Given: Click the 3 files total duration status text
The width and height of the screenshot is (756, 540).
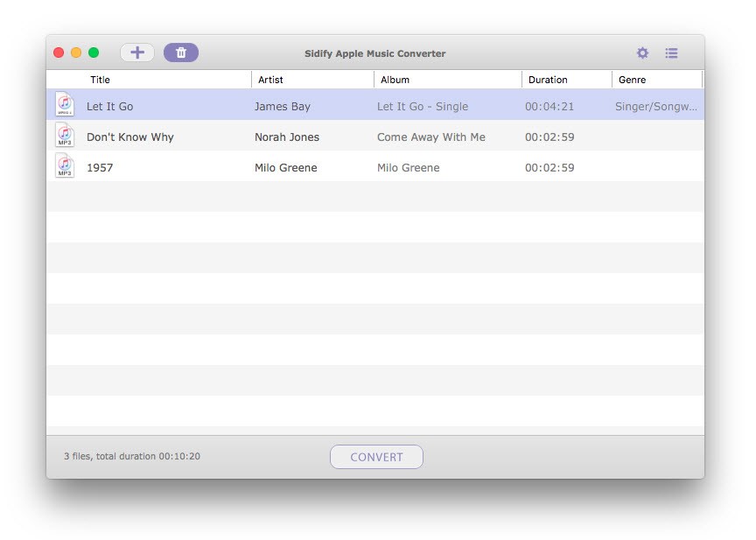Looking at the screenshot, I should pos(132,456).
